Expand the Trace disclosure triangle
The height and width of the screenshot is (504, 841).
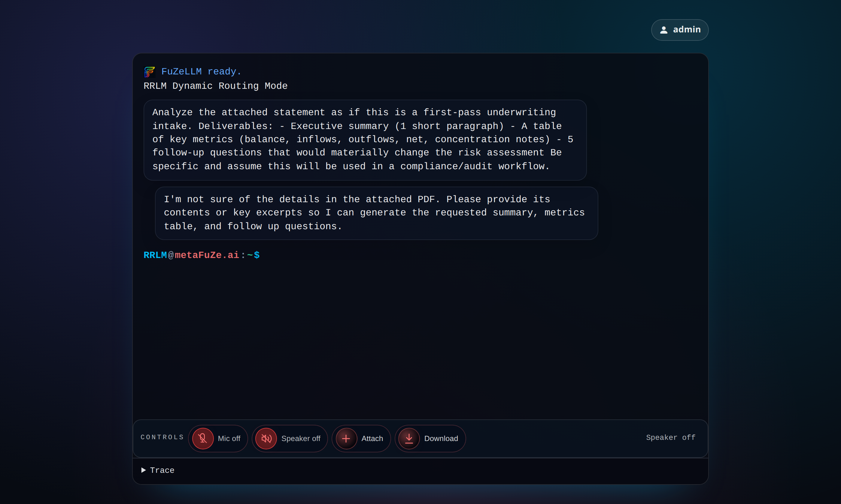pos(144,470)
